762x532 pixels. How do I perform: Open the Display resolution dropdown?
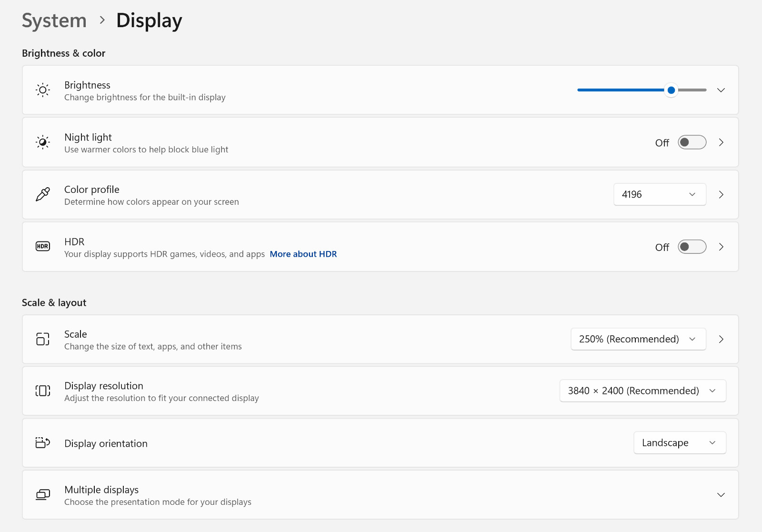[643, 391]
